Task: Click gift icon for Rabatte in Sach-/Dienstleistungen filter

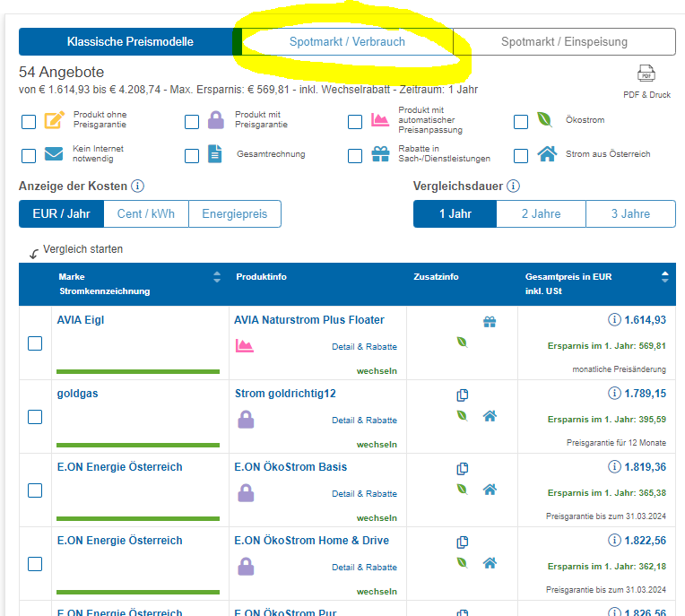Action: [x=380, y=154]
